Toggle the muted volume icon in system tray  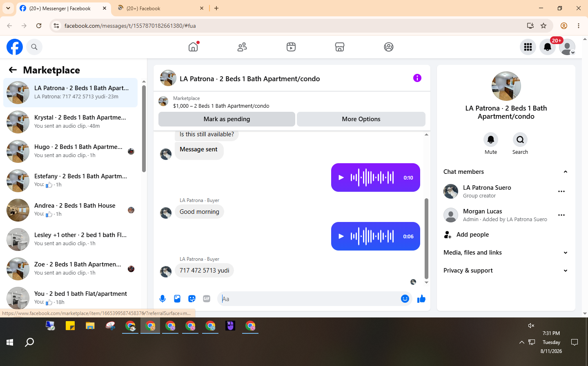(x=531, y=326)
